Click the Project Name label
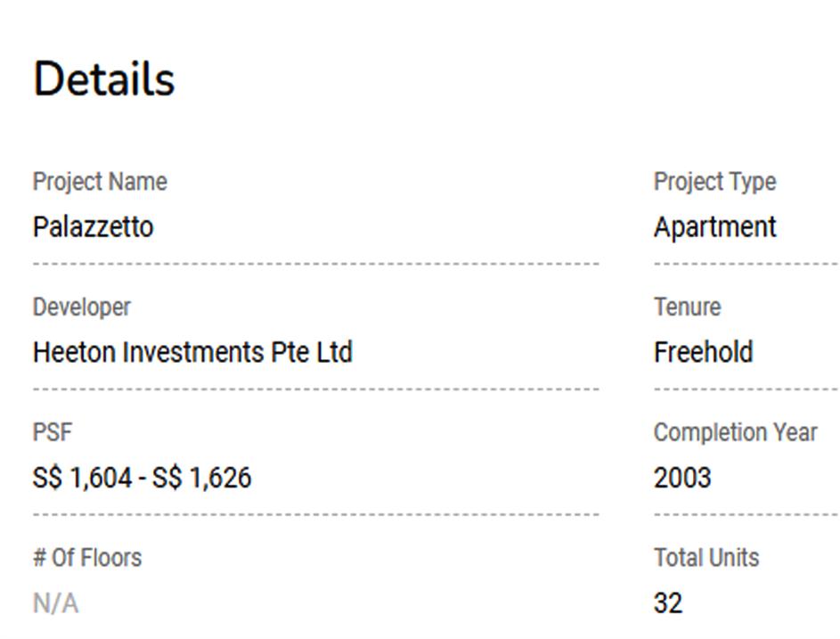 point(100,182)
